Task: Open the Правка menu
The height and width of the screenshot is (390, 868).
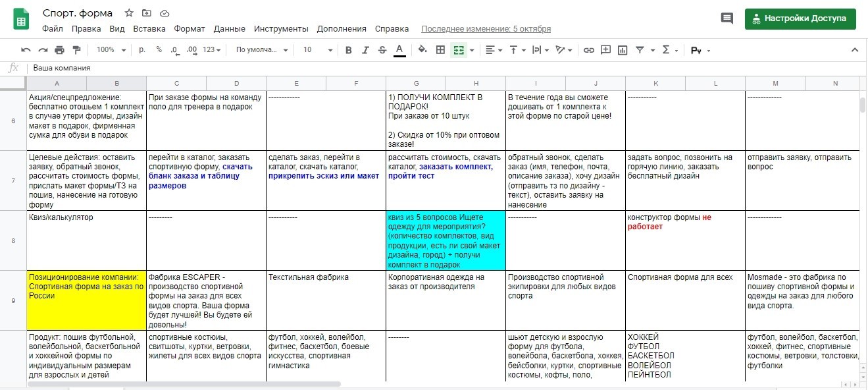Action: point(86,29)
